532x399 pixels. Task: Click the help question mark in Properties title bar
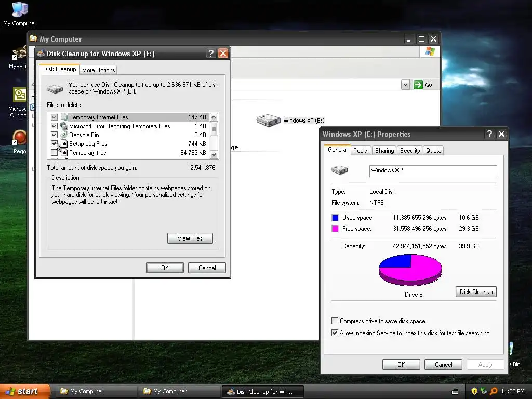coord(489,134)
